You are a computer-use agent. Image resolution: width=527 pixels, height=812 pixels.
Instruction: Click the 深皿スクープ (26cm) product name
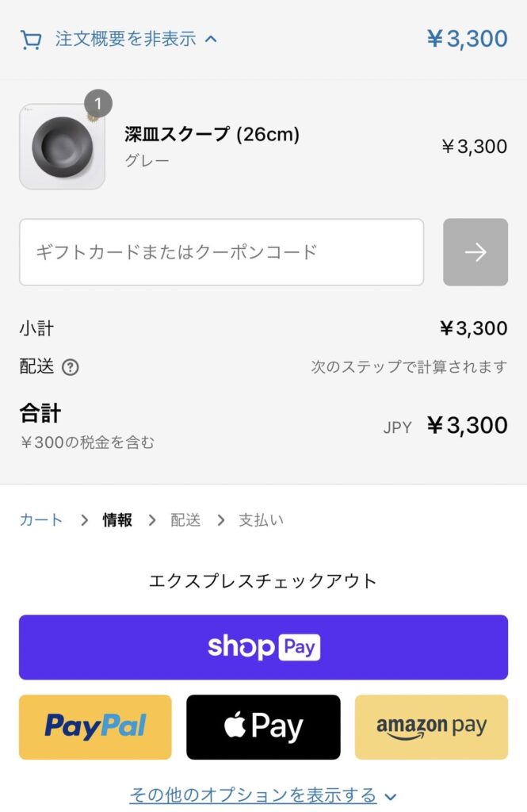tap(212, 135)
